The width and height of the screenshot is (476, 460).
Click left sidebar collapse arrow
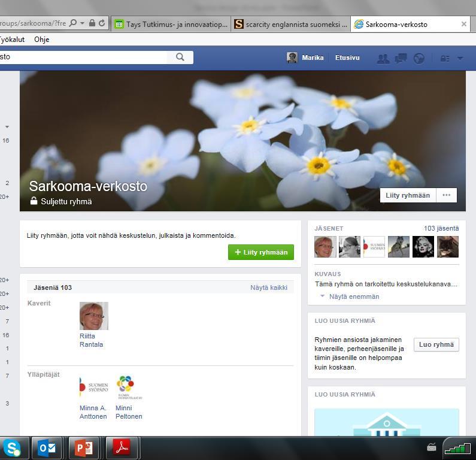(x=7, y=126)
